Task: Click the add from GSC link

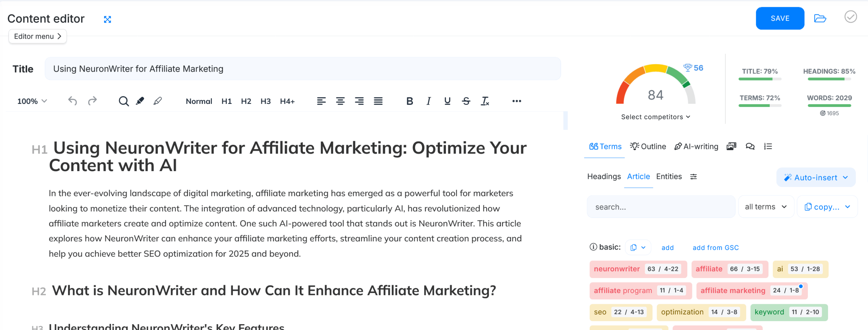Action: pyautogui.click(x=715, y=247)
